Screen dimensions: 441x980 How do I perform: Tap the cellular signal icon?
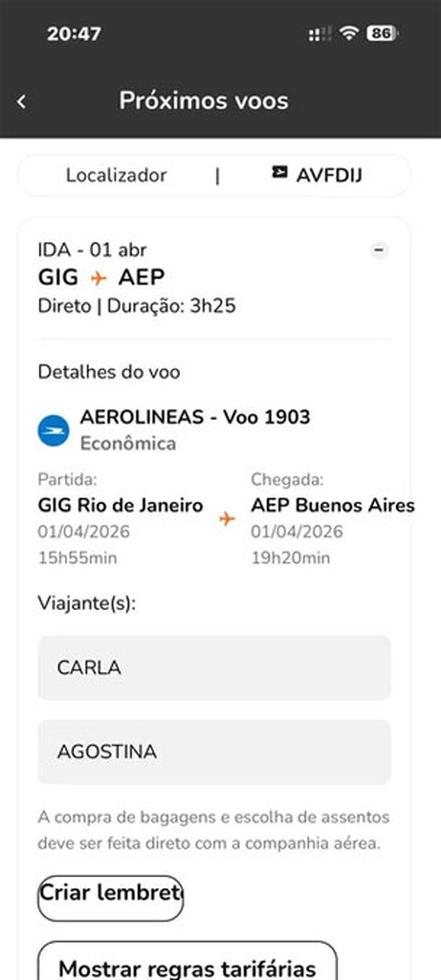click(x=319, y=34)
